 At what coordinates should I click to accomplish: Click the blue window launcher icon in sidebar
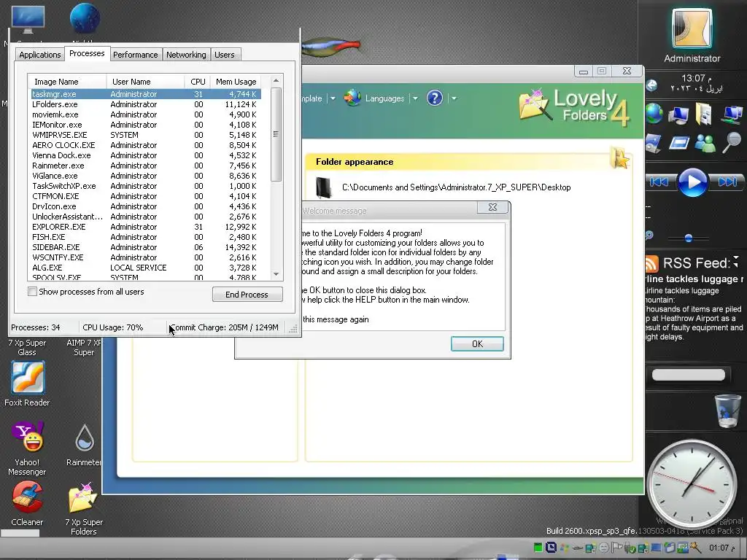point(678,143)
